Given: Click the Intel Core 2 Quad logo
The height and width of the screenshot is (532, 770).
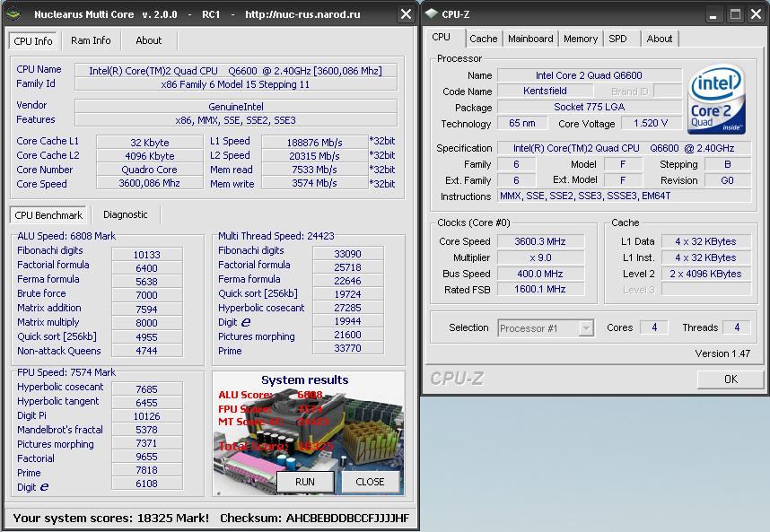Looking at the screenshot, I should (x=717, y=100).
